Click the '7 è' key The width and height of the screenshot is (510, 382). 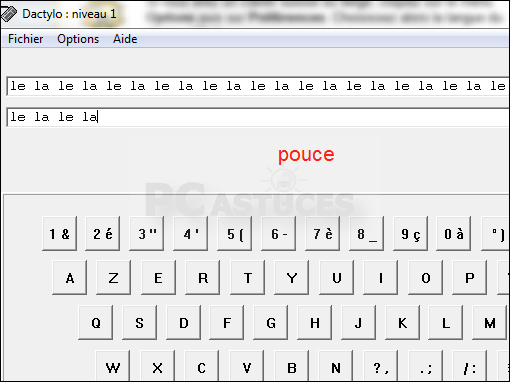click(x=323, y=233)
